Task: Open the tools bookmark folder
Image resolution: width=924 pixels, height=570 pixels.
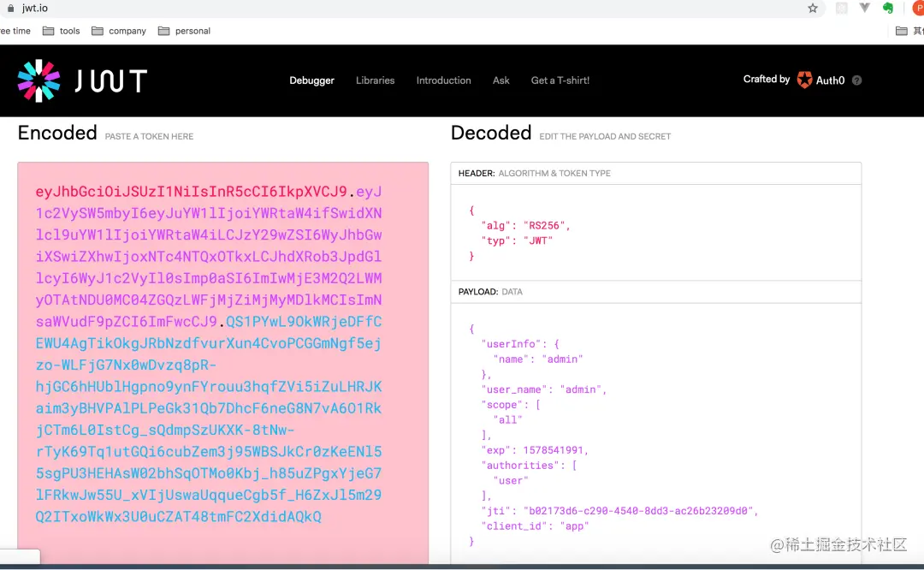Action: (x=62, y=31)
